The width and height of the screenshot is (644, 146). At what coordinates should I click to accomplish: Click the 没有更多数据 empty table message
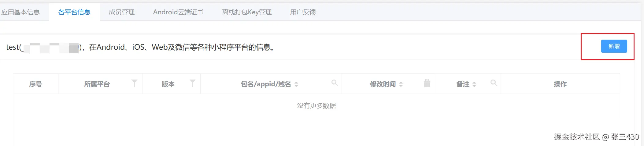pos(316,106)
